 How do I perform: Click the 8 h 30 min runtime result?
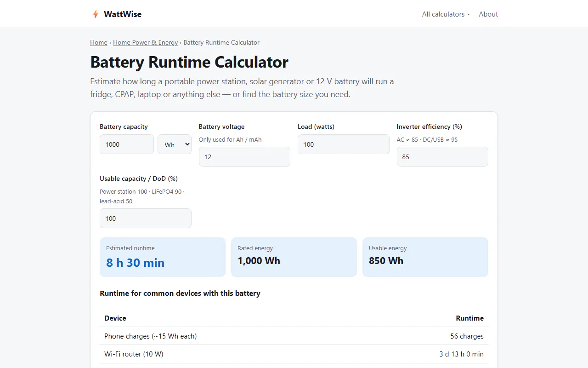click(136, 263)
